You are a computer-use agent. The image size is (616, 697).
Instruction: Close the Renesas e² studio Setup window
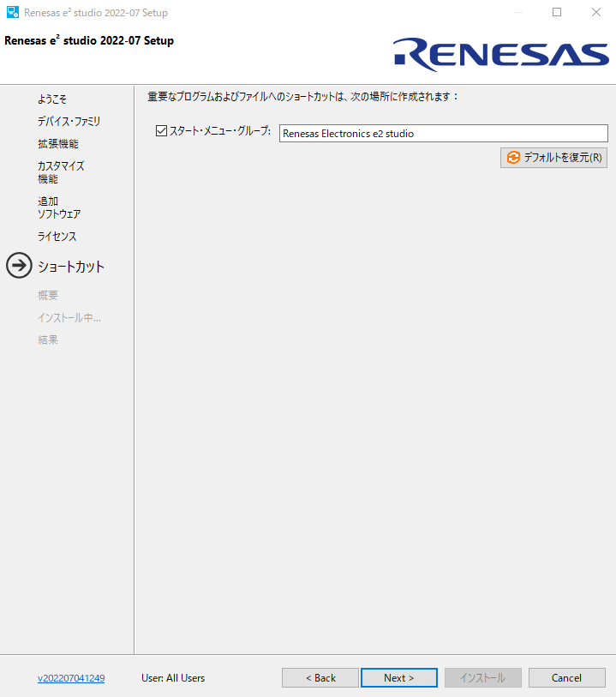[x=596, y=13]
